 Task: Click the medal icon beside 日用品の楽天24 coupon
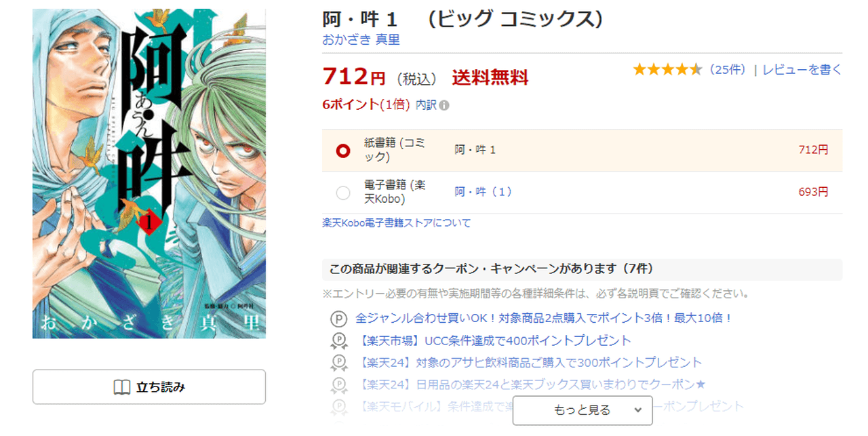coord(338,385)
